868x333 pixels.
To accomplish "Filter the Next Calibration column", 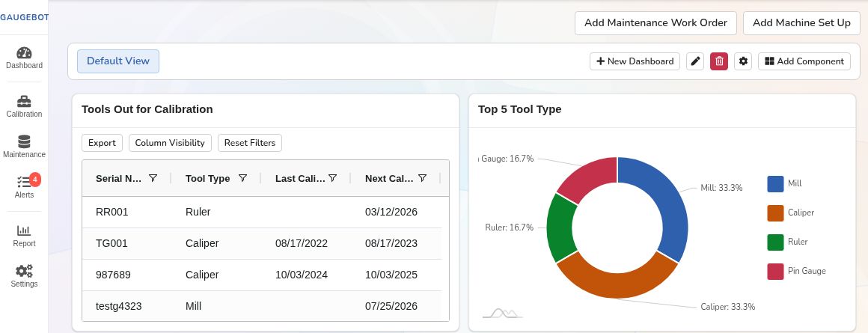I will (422, 178).
